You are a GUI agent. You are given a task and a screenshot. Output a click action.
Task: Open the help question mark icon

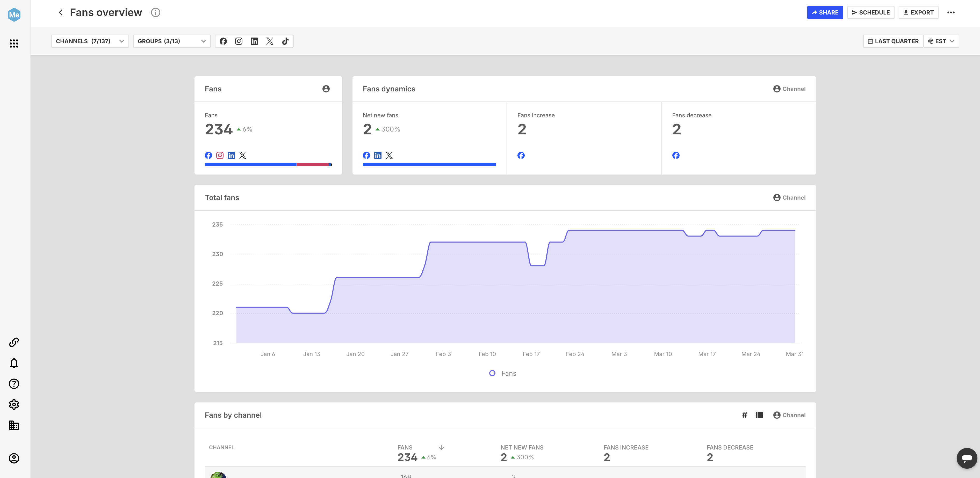14,384
